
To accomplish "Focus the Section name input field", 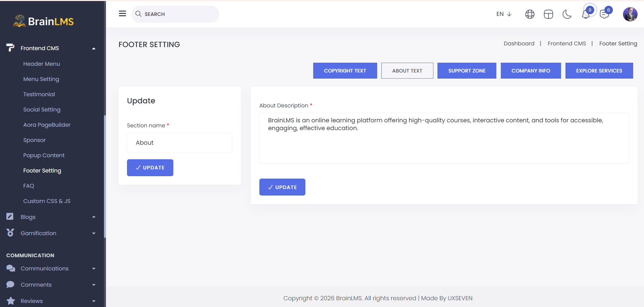I will 179,143.
